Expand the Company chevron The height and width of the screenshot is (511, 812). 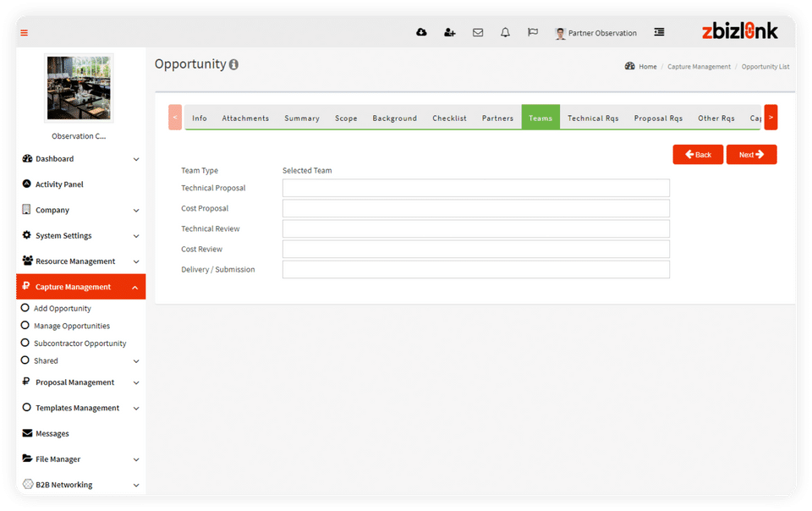(x=136, y=210)
